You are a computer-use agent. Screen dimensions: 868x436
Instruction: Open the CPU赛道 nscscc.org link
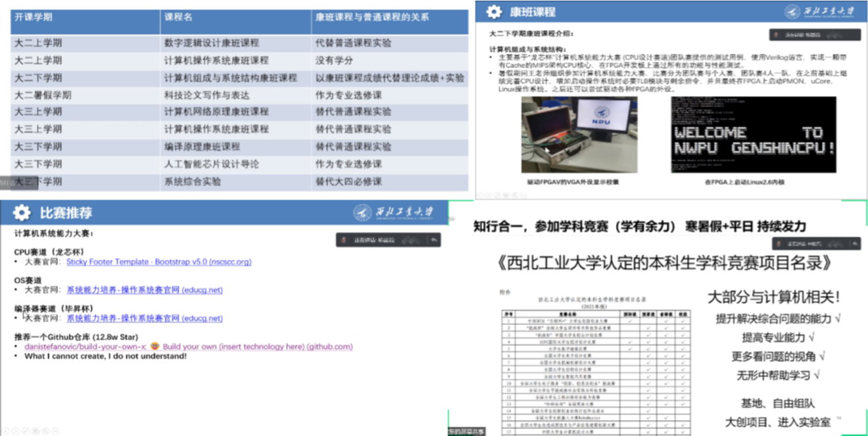[x=158, y=262]
